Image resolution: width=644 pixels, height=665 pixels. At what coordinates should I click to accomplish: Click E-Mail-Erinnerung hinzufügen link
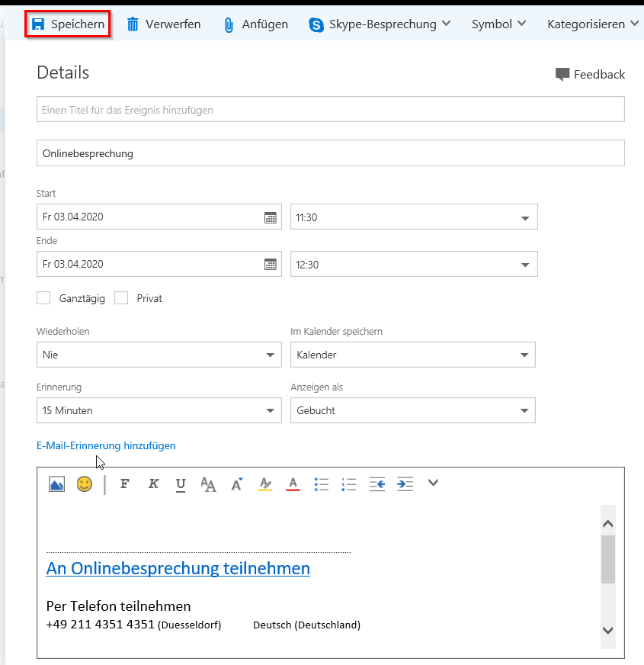click(x=106, y=445)
